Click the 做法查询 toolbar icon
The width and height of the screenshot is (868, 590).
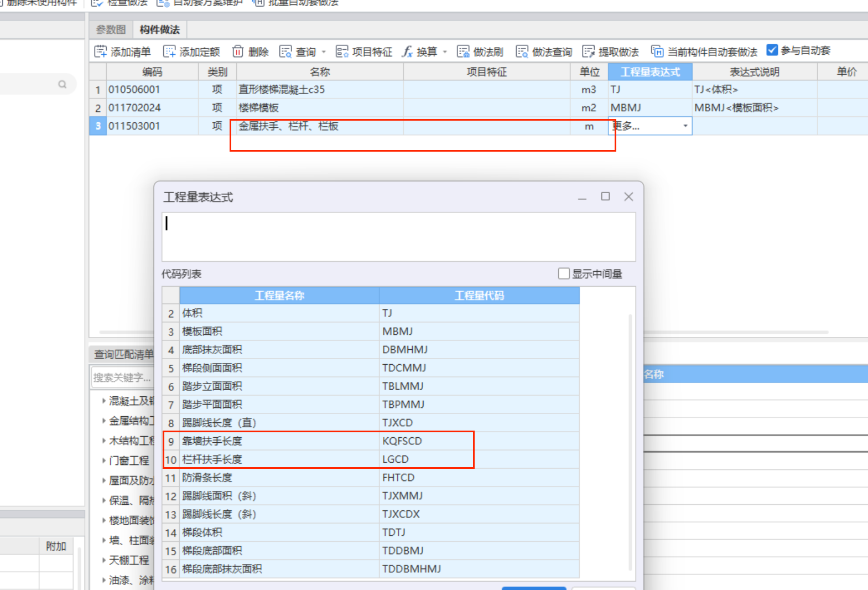[x=522, y=51]
